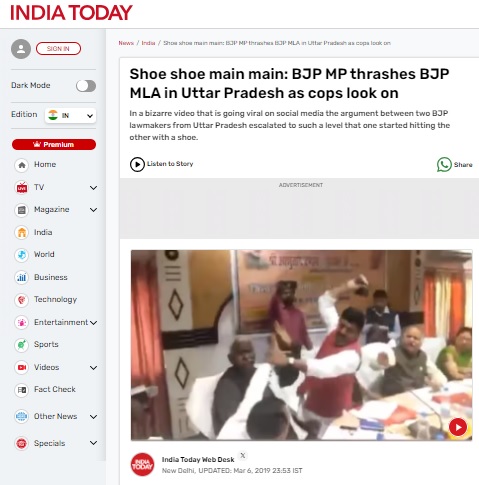Click the India Today Web Desk logo
This screenshot has width=479, height=485.
point(142,464)
